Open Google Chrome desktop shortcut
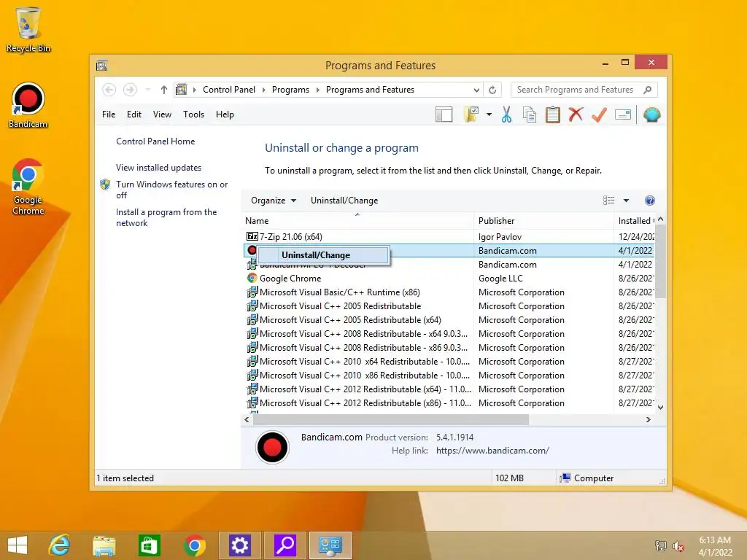The height and width of the screenshot is (560, 747). click(x=28, y=187)
